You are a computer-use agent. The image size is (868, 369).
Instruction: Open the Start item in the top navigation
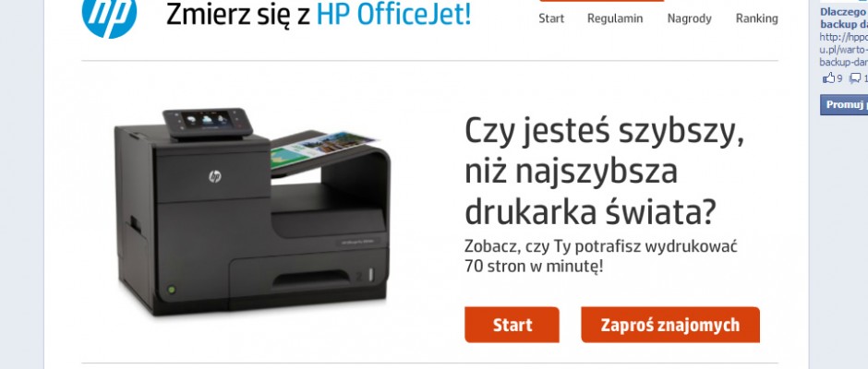(x=551, y=18)
